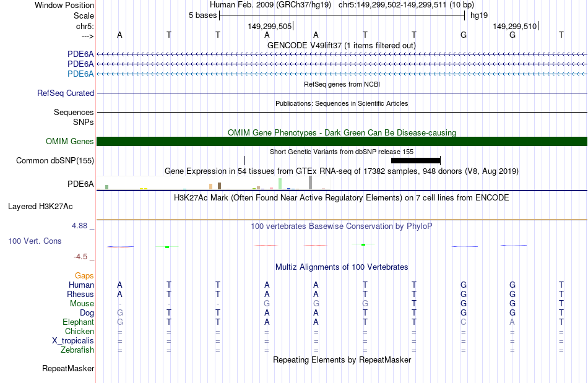The width and height of the screenshot is (588, 383).
Task: Click the -4.5 PhyloP lower scale value
Action: pos(80,256)
